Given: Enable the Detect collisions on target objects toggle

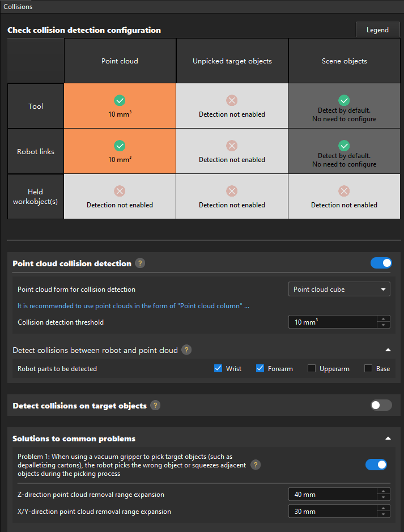Looking at the screenshot, I should (381, 405).
